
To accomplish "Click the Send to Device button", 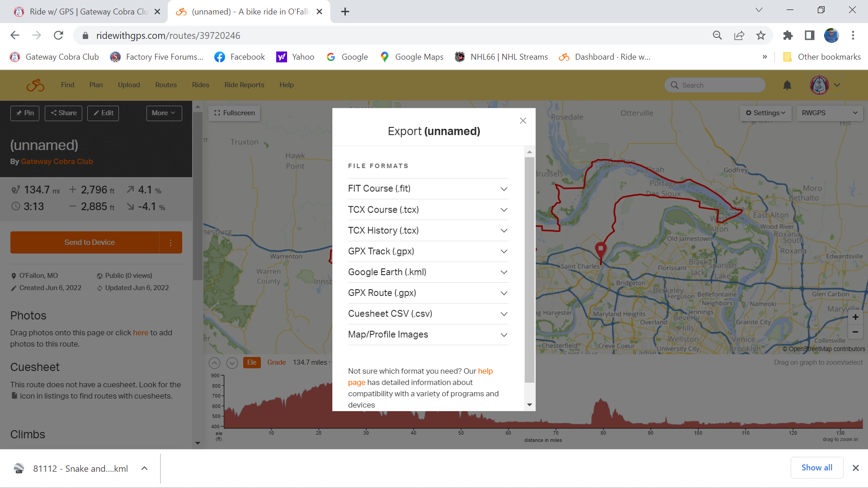I will click(90, 243).
